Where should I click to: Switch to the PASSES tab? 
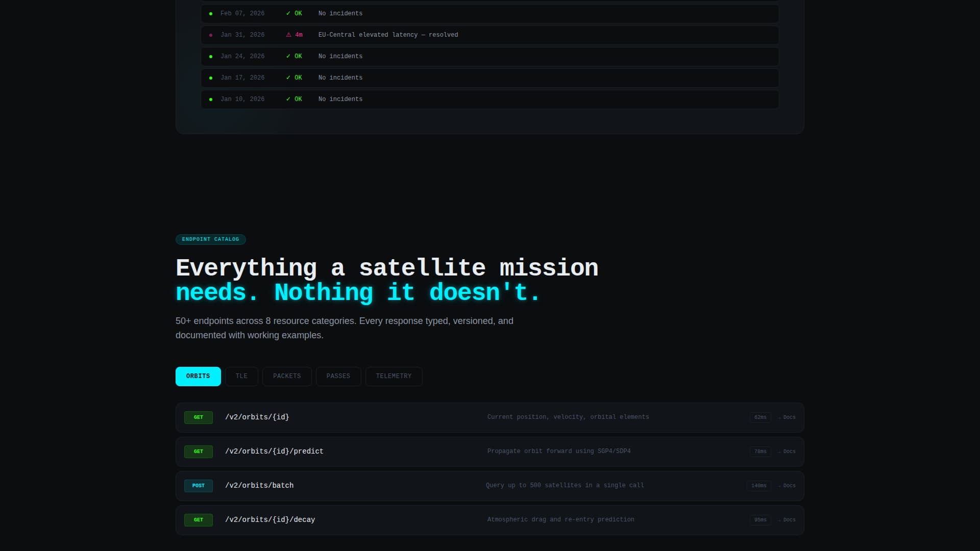pos(338,377)
